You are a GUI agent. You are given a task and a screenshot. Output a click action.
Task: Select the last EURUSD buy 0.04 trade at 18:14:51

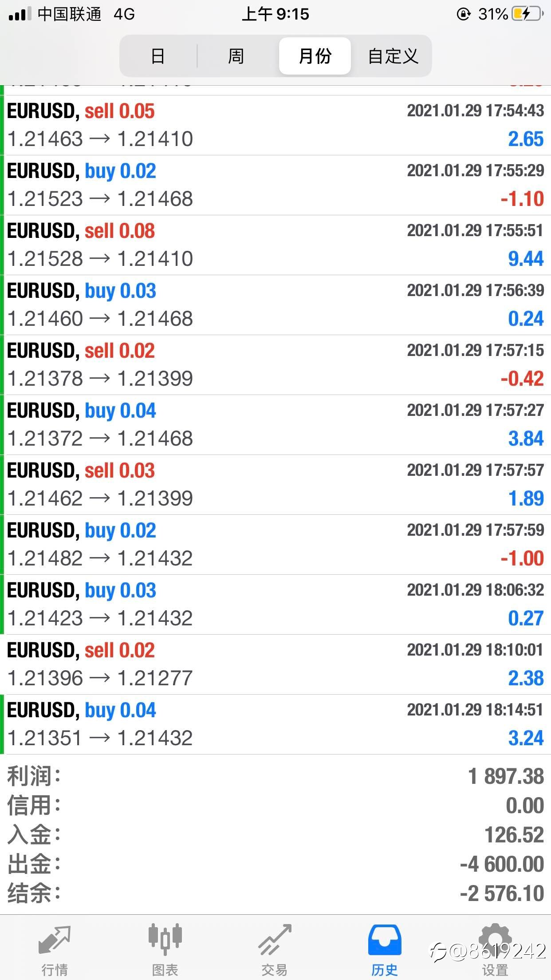(275, 724)
